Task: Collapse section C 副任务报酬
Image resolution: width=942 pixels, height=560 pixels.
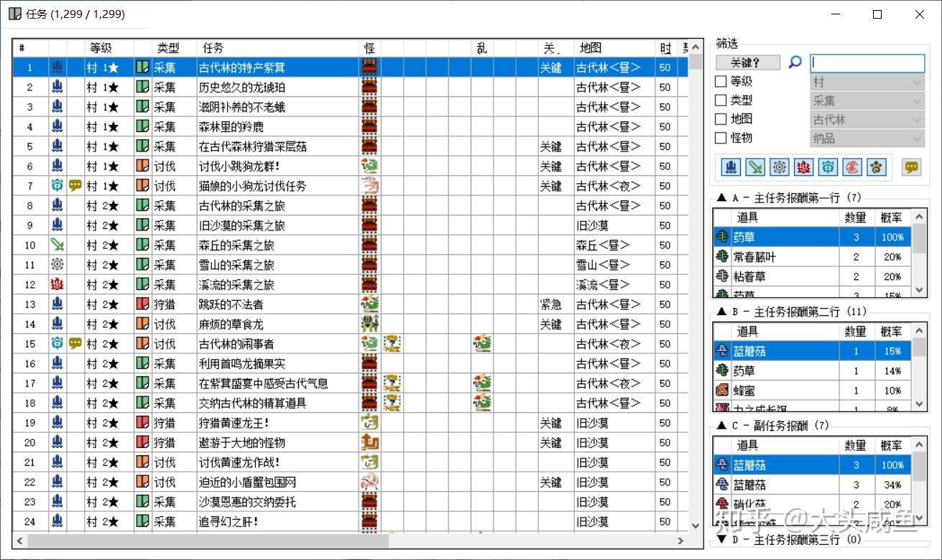Action: click(x=721, y=426)
